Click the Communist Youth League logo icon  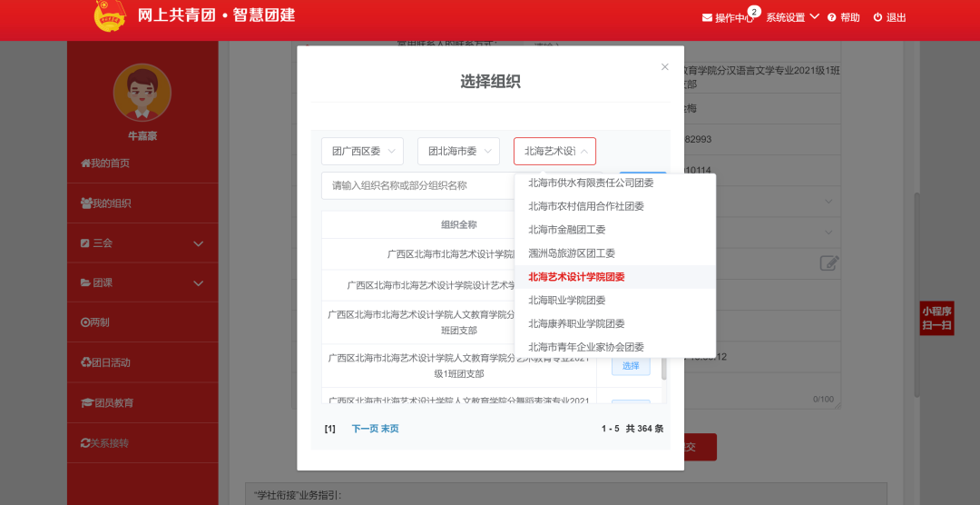110,16
